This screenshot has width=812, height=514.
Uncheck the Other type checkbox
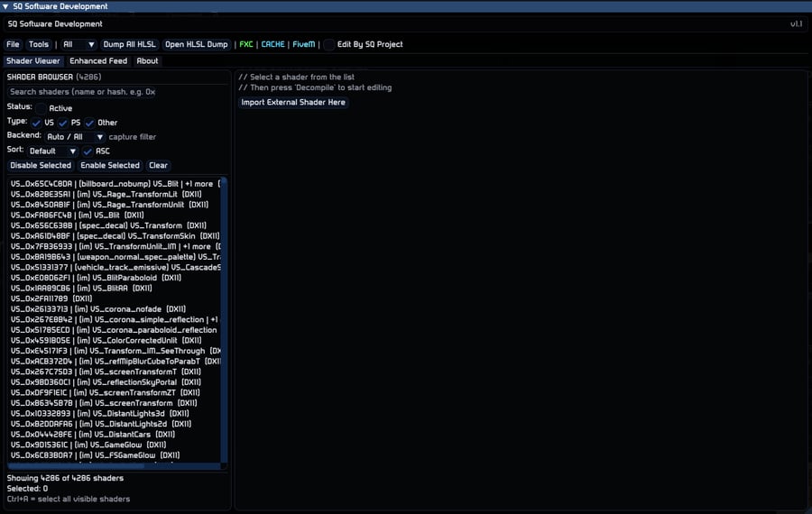point(89,123)
